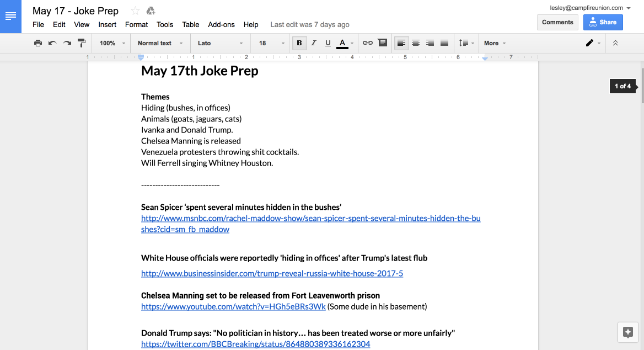Justify the text

pyautogui.click(x=444, y=43)
